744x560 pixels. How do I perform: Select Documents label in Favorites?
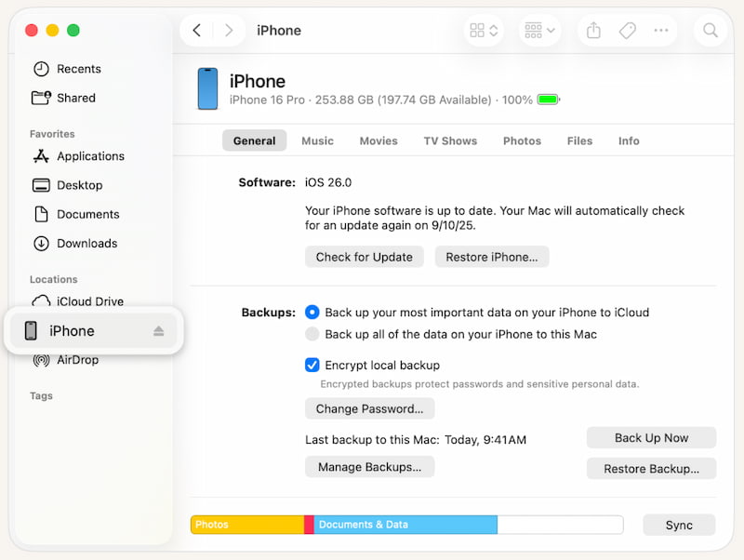(x=88, y=214)
